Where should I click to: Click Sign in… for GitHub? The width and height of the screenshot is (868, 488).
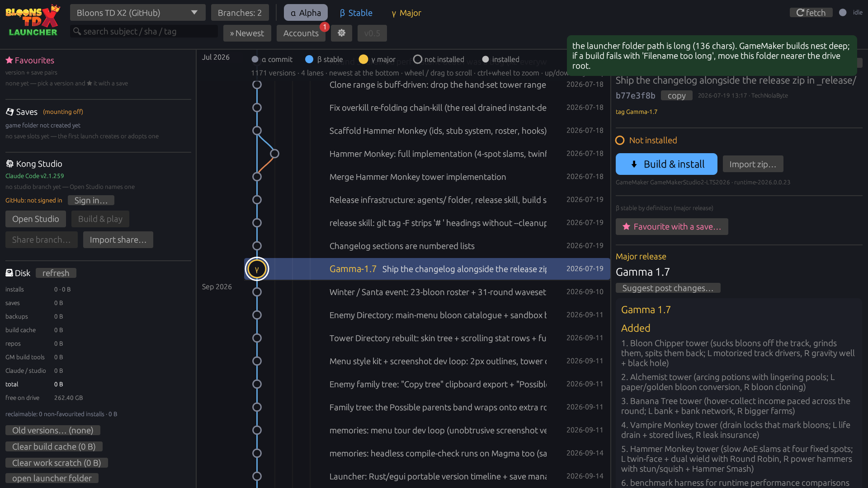pos(91,200)
